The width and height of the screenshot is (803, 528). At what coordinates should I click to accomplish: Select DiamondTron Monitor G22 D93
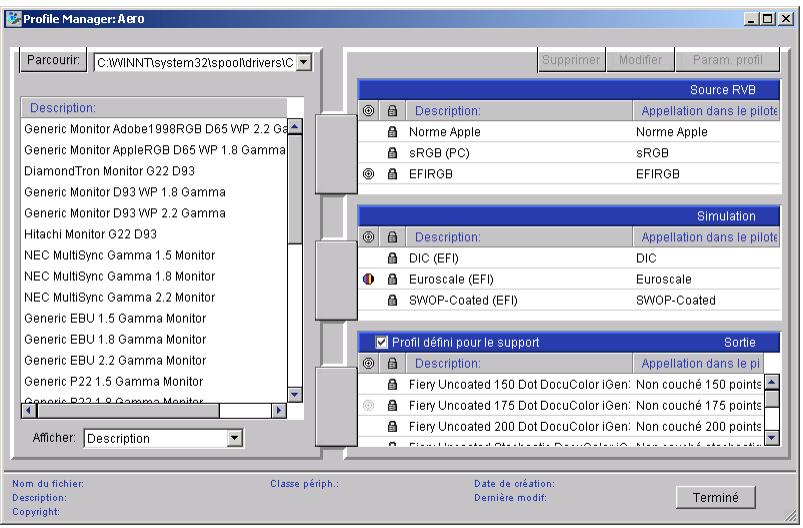coord(154,171)
